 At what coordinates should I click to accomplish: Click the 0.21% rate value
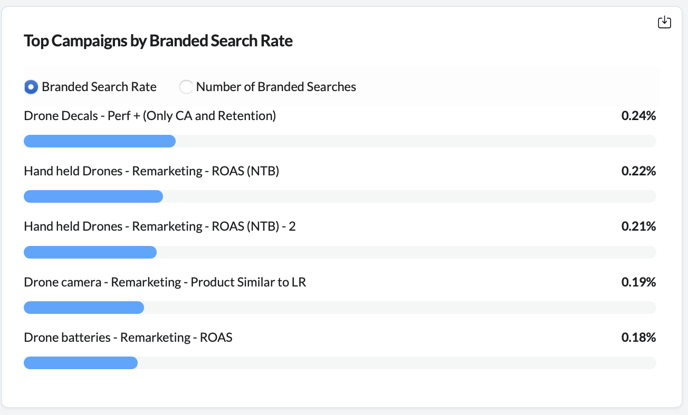point(638,226)
